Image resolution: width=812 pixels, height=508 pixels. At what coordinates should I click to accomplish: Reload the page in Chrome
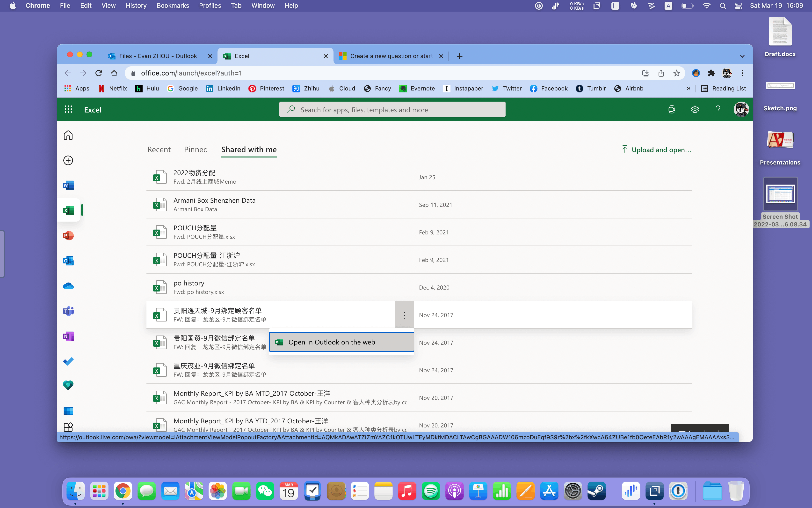[x=98, y=73]
